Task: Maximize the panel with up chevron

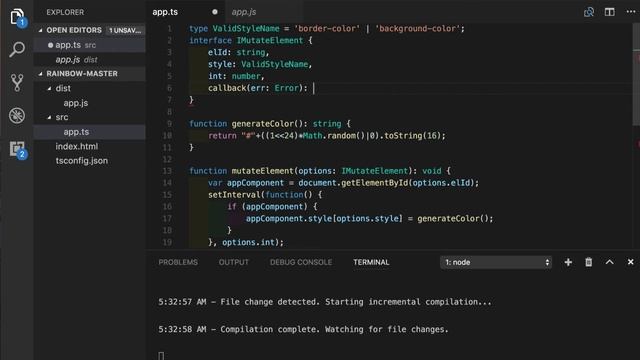Action: pos(609,262)
